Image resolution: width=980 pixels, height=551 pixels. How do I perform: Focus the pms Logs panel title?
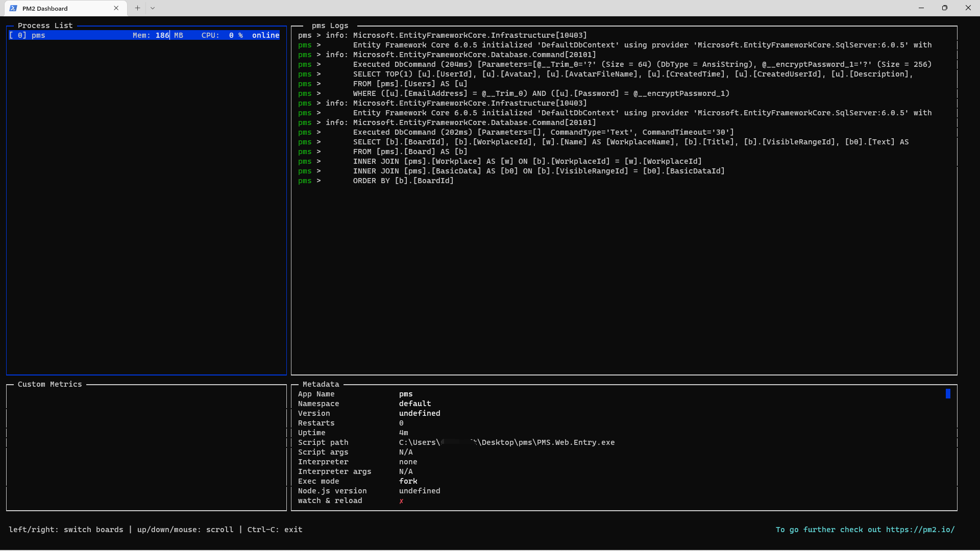(x=330, y=26)
